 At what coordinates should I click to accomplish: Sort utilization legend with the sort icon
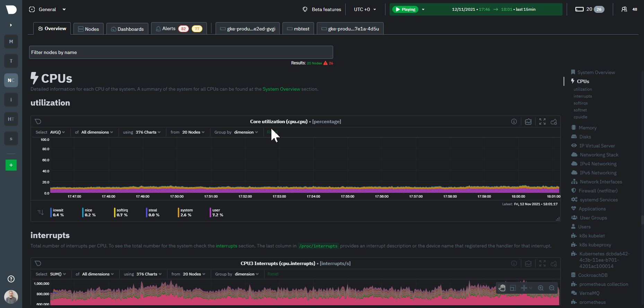pyautogui.click(x=41, y=212)
